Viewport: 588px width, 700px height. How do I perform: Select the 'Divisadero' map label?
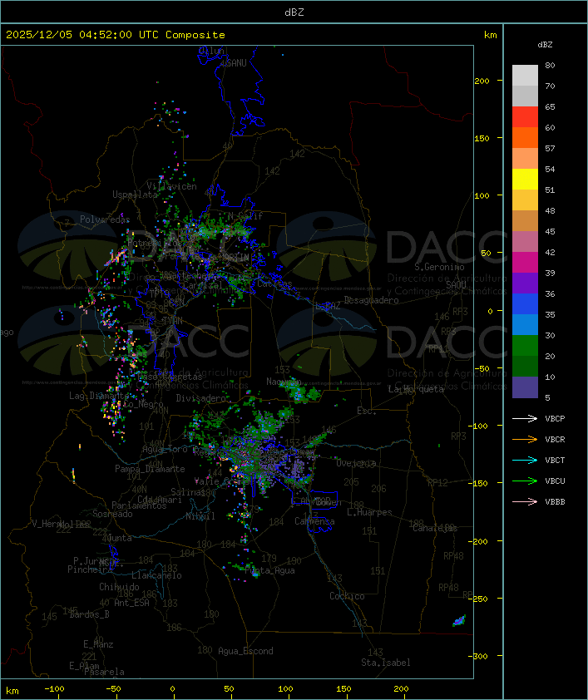[x=201, y=397]
